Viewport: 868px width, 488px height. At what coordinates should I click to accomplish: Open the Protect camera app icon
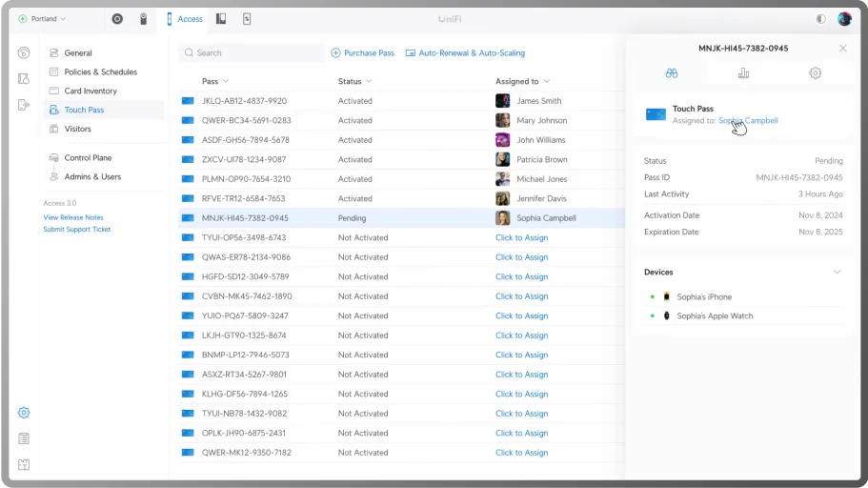pyautogui.click(x=117, y=19)
